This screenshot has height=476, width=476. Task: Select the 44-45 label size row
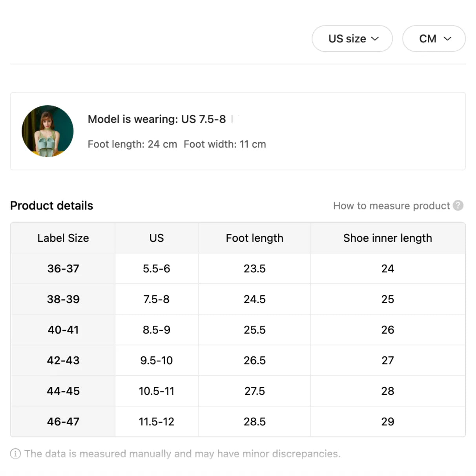click(x=63, y=391)
